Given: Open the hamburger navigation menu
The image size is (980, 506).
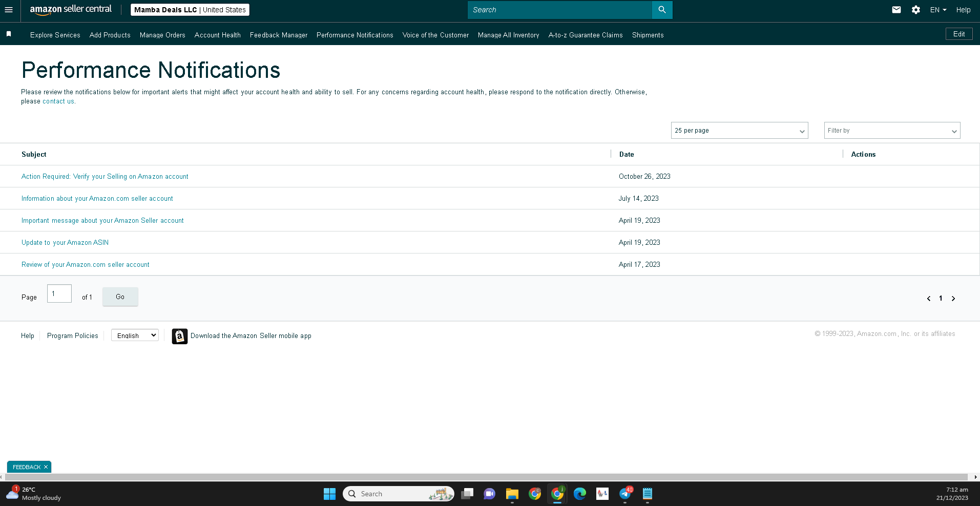Looking at the screenshot, I should click(9, 10).
